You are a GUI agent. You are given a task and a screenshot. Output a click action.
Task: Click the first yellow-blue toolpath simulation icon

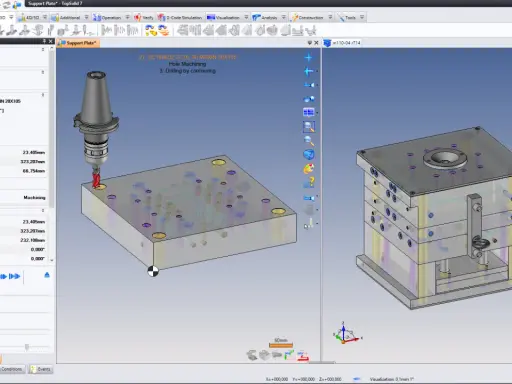[x=151, y=31]
